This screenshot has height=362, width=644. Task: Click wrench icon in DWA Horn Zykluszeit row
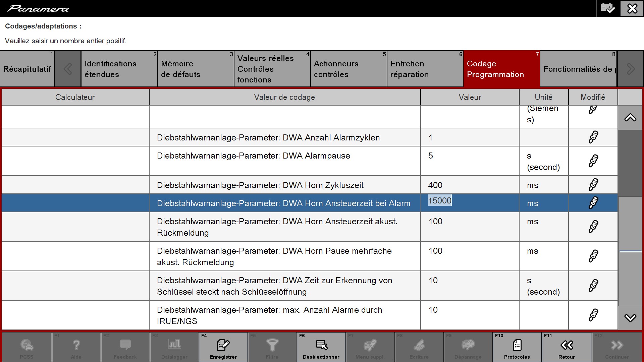(593, 185)
